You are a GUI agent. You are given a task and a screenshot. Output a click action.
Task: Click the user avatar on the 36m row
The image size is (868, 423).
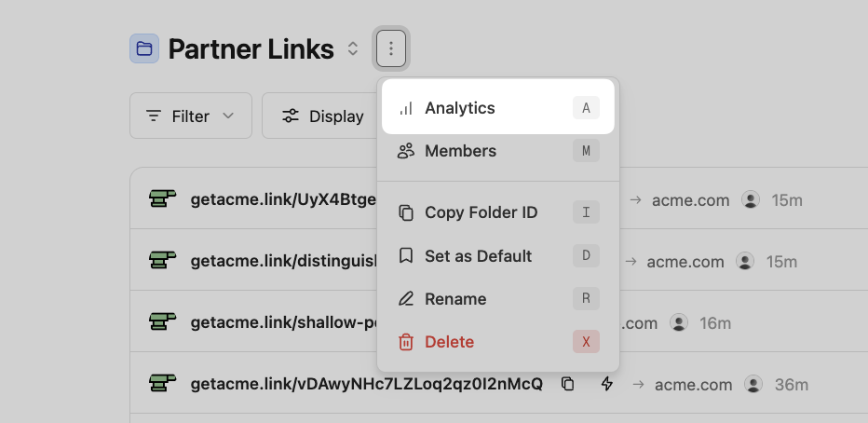(753, 384)
